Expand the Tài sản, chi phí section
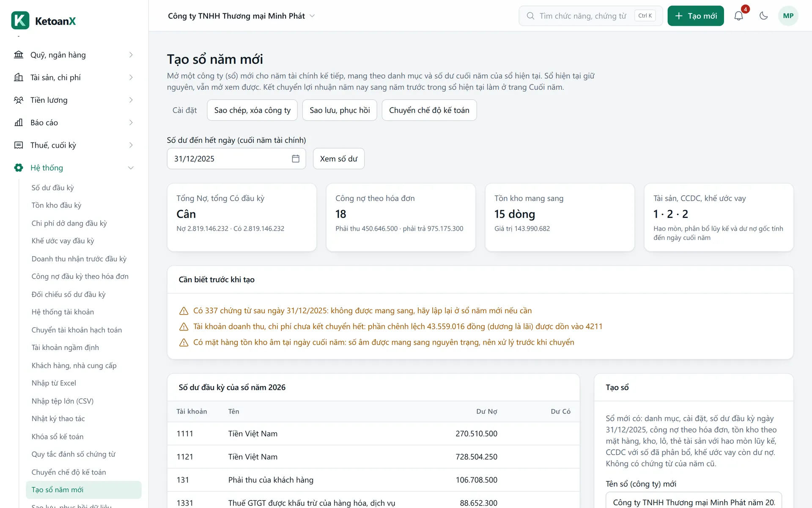This screenshot has height=508, width=812. [74, 77]
